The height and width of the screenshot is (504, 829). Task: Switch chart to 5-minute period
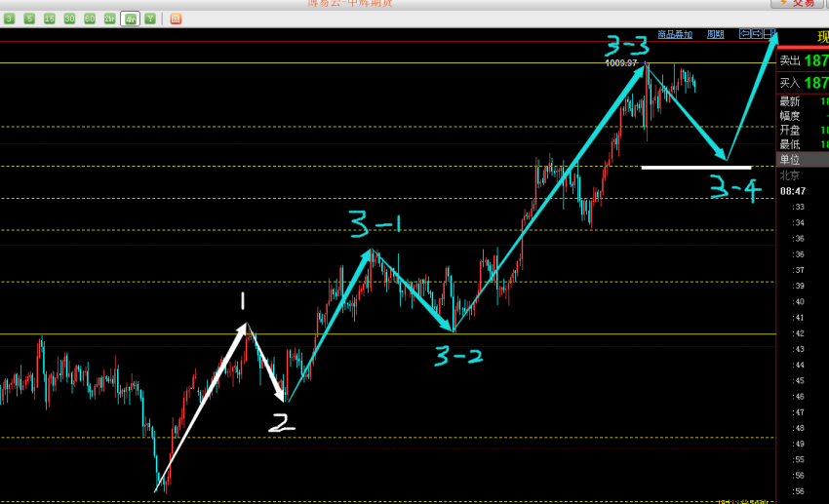pyautogui.click(x=29, y=19)
